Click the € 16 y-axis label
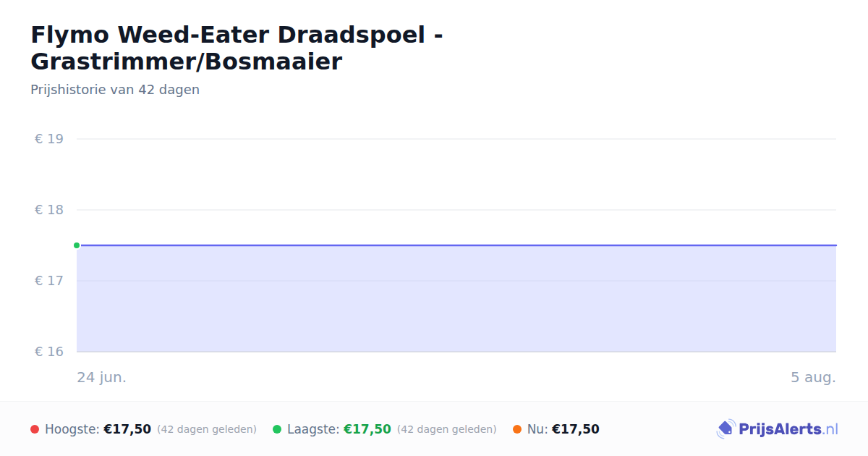 pos(49,352)
